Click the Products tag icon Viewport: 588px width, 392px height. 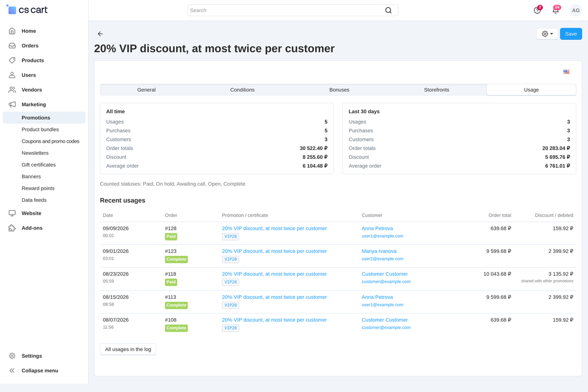click(x=12, y=60)
